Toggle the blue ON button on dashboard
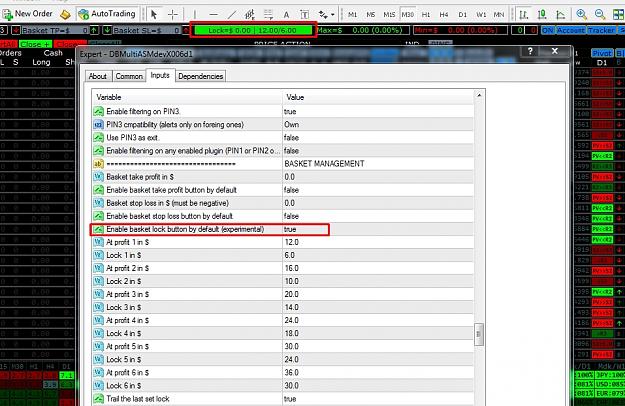The width and height of the screenshot is (625, 406). click(548, 30)
